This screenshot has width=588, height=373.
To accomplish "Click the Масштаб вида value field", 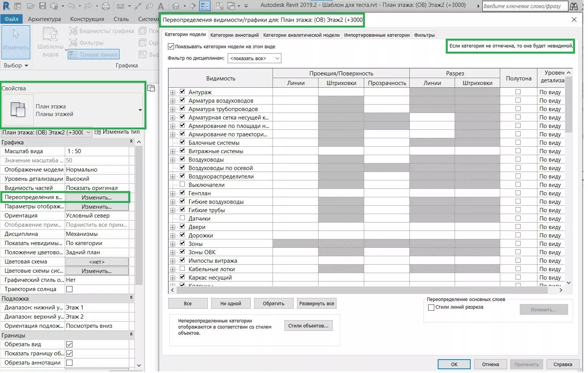I will 97,151.
